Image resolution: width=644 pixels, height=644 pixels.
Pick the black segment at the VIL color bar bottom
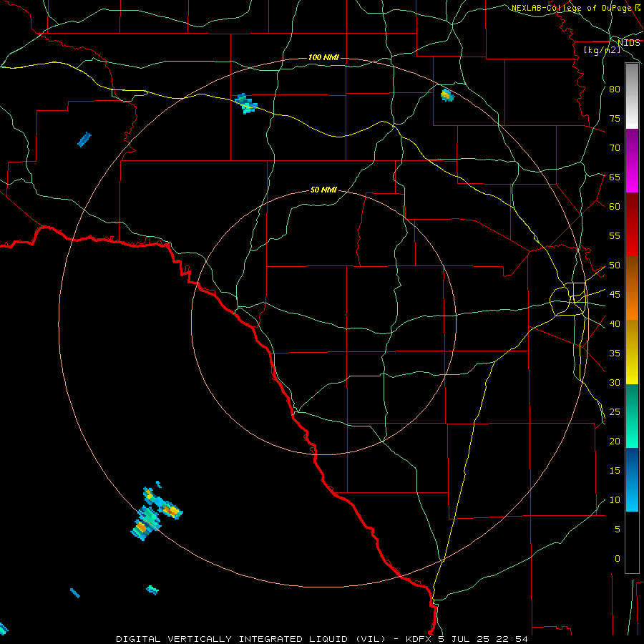[632, 542]
